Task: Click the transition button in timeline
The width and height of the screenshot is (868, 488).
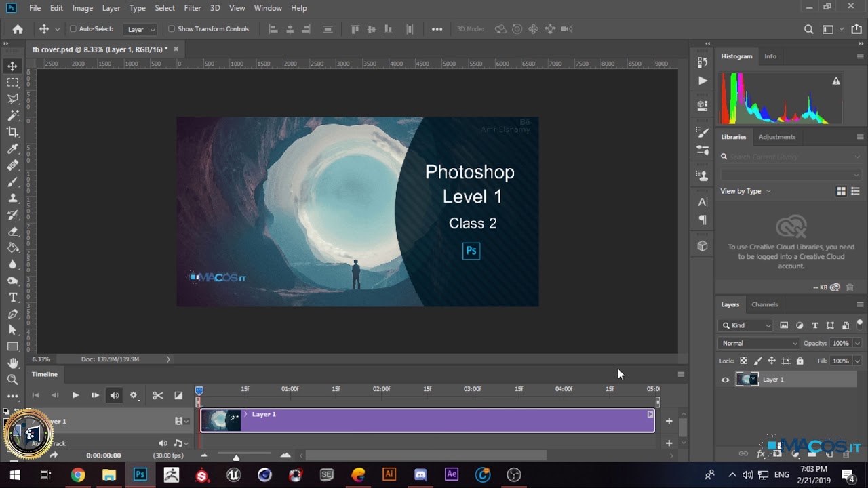Action: 178,395
